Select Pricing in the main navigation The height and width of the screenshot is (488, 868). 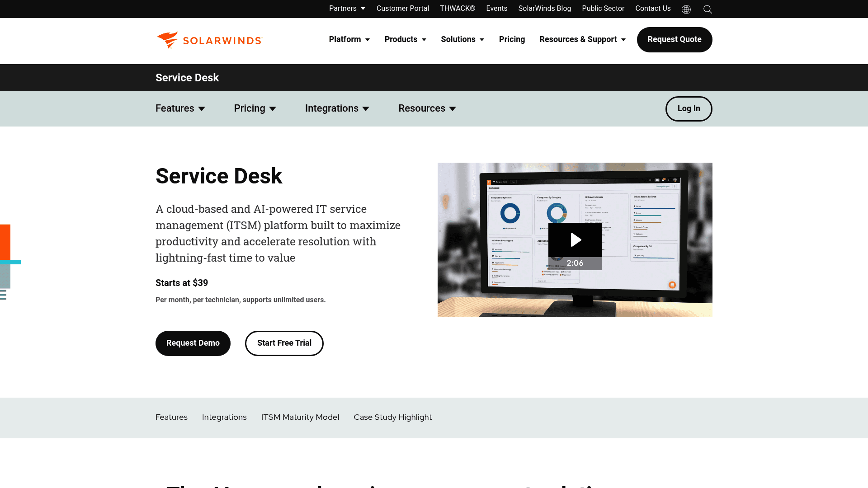(512, 39)
